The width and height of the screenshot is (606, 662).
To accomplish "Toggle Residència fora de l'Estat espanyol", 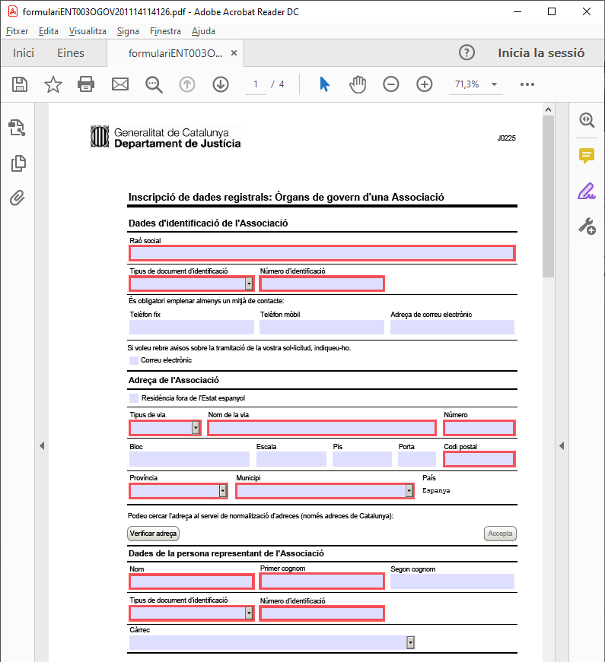I will click(134, 398).
